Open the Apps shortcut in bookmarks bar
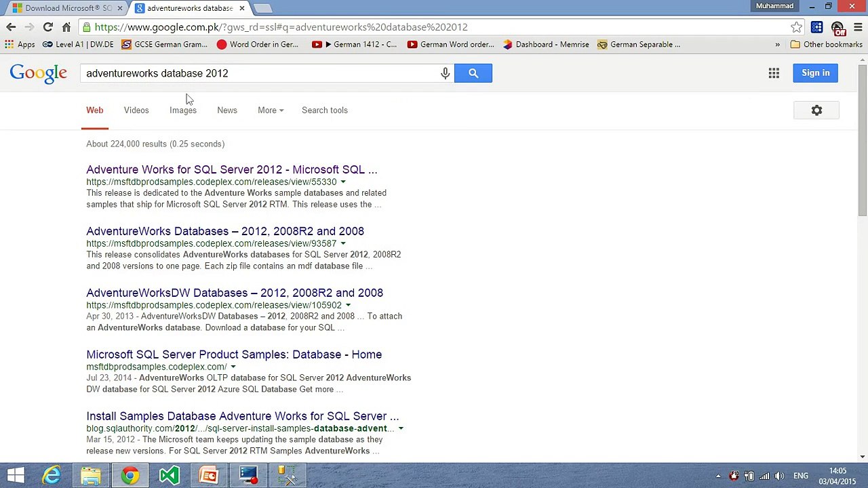Image resolution: width=868 pixels, height=488 pixels. click(20, 45)
